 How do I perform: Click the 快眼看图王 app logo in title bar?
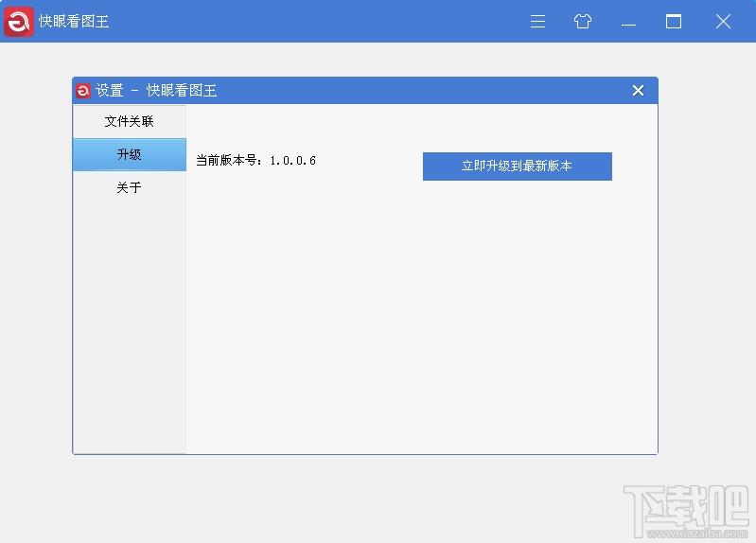pos(19,22)
